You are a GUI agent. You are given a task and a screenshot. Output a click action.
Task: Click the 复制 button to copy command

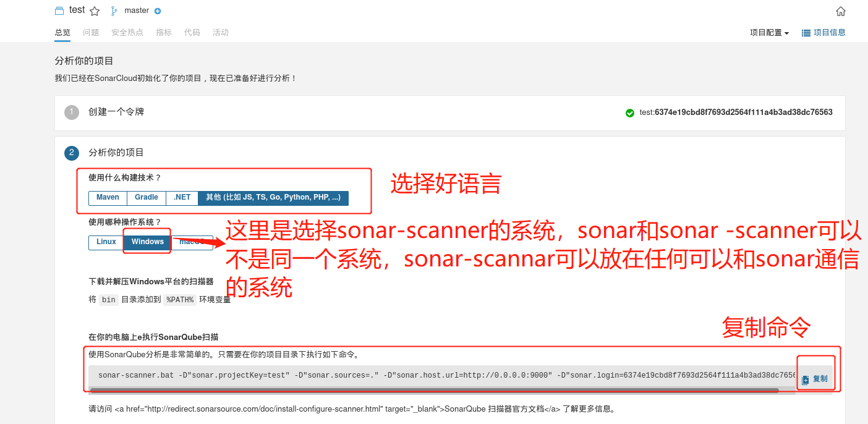(815, 379)
